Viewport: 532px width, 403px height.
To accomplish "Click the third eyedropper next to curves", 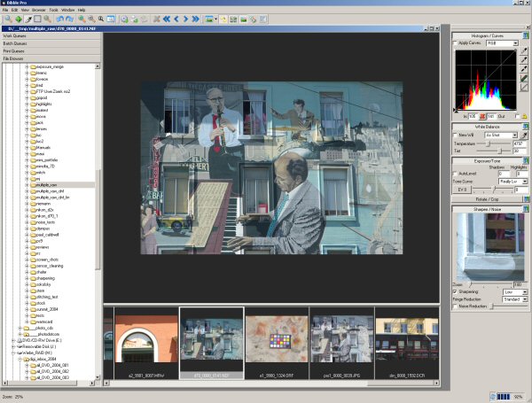I will point(524,69).
